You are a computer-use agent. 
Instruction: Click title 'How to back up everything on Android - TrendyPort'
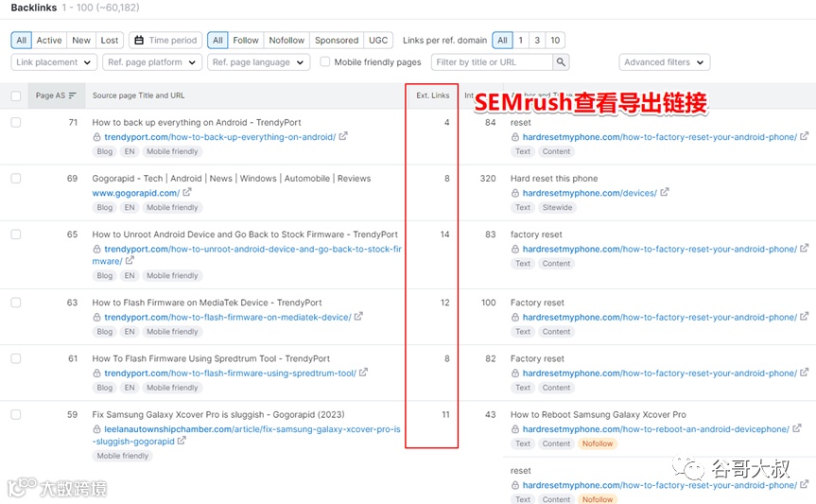click(x=197, y=122)
